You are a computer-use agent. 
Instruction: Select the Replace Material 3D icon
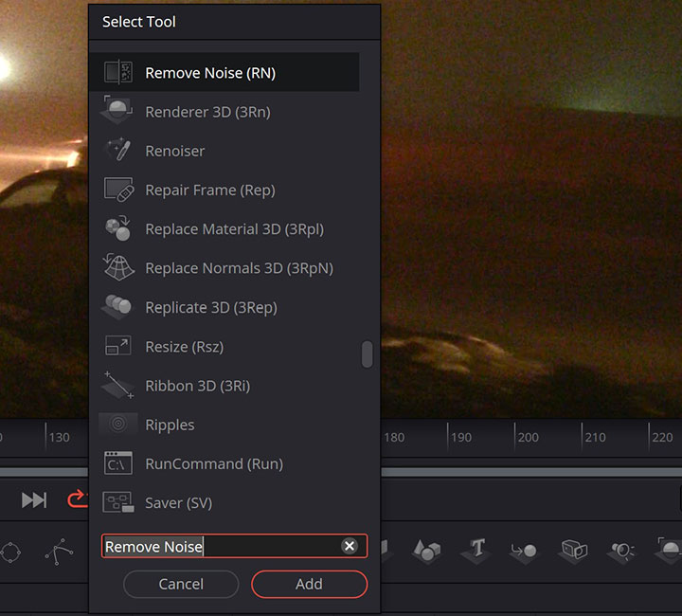click(117, 228)
